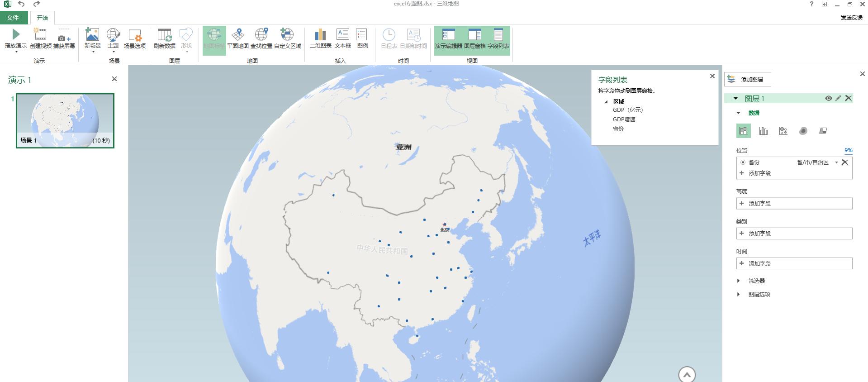Remove the 省份 location field
The height and width of the screenshot is (382, 868).
pos(845,162)
